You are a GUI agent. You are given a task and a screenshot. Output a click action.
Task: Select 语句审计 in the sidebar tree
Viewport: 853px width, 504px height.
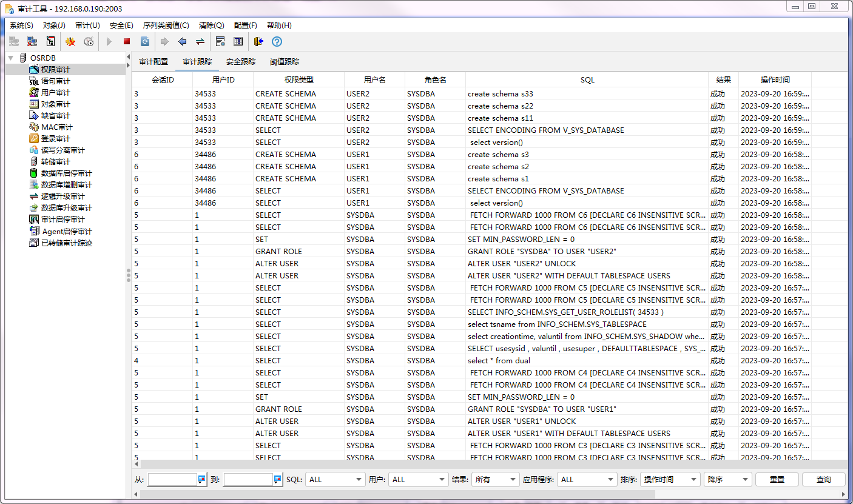(x=55, y=81)
